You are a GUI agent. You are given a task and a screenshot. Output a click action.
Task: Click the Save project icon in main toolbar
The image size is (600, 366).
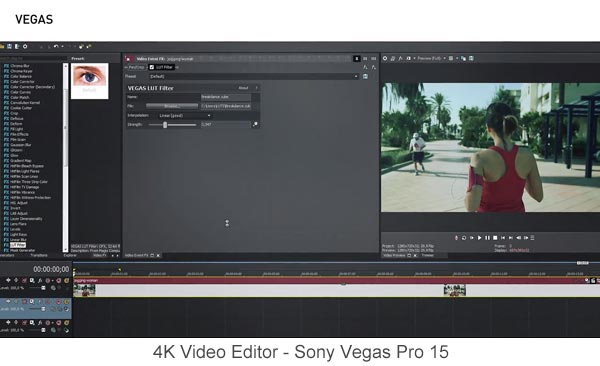click(10, 46)
